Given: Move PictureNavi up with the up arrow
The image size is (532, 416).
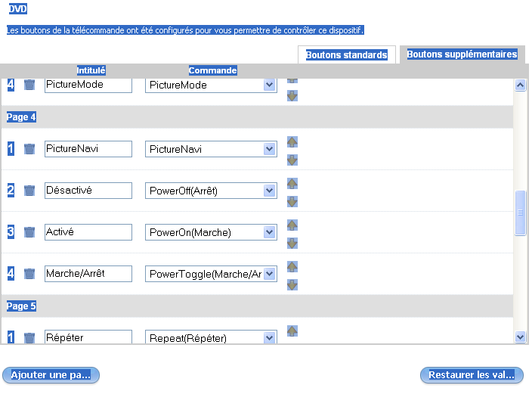Looking at the screenshot, I should (292, 142).
